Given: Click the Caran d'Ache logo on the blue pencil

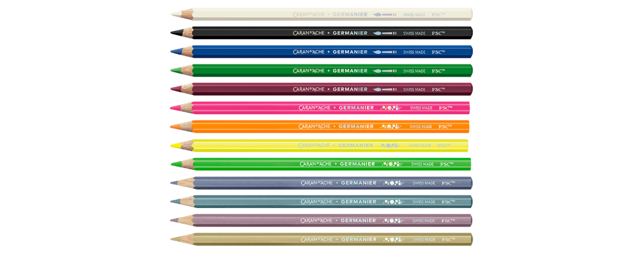Looking at the screenshot, I should click(308, 52).
